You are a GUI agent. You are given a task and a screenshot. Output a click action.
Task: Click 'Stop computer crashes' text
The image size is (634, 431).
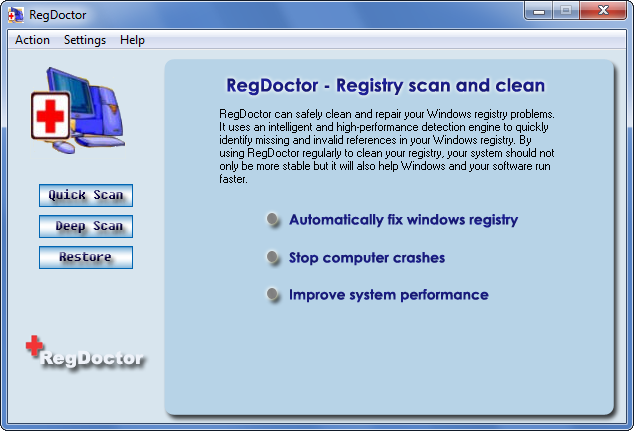point(367,258)
